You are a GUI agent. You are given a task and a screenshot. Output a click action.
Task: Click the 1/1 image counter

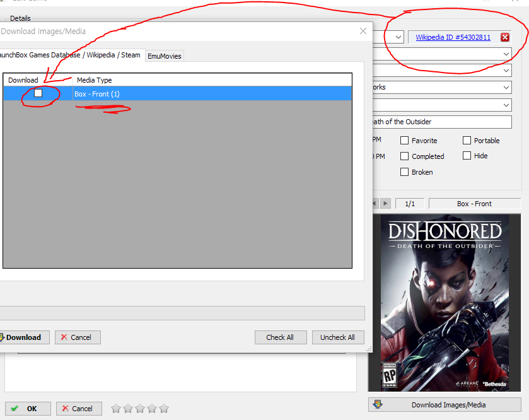click(410, 204)
